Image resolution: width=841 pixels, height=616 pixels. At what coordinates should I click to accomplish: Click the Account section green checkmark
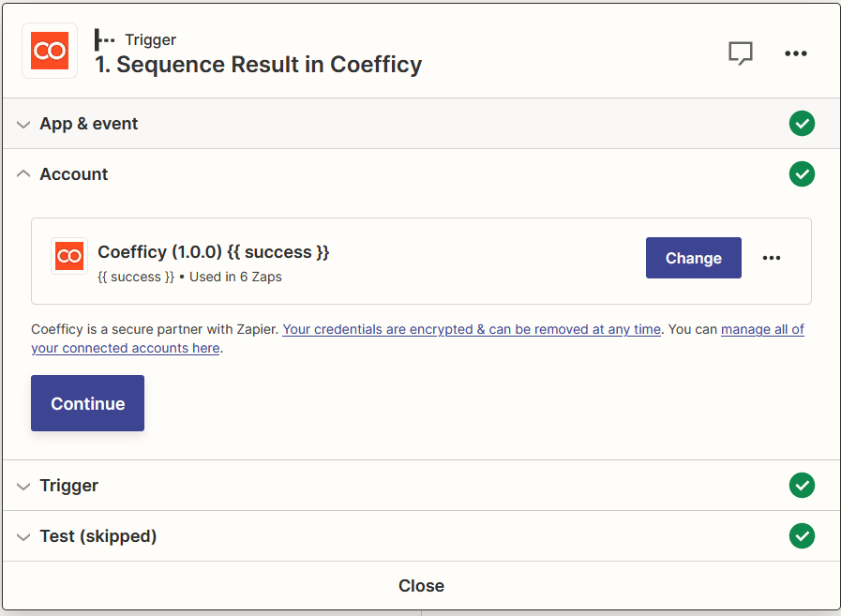(802, 174)
